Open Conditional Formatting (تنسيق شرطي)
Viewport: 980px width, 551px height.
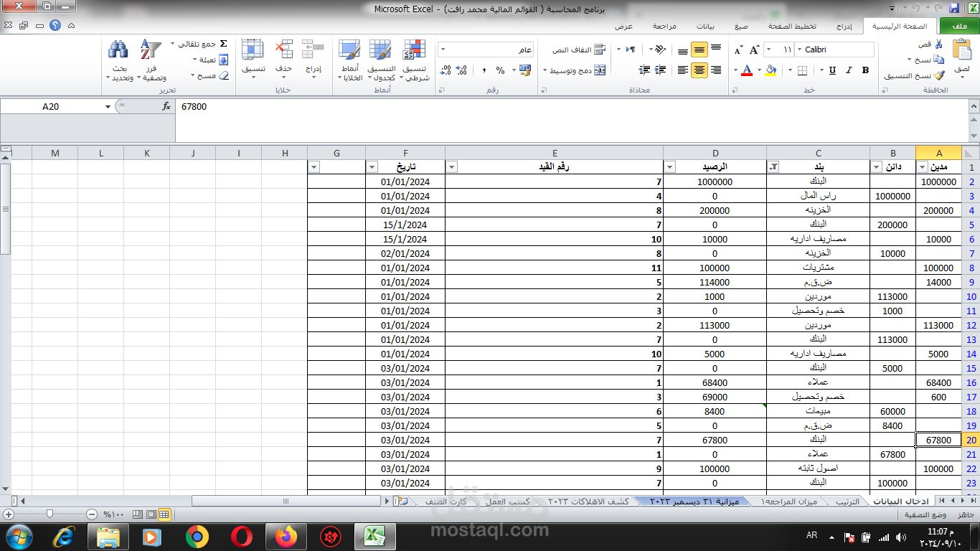[x=414, y=60]
